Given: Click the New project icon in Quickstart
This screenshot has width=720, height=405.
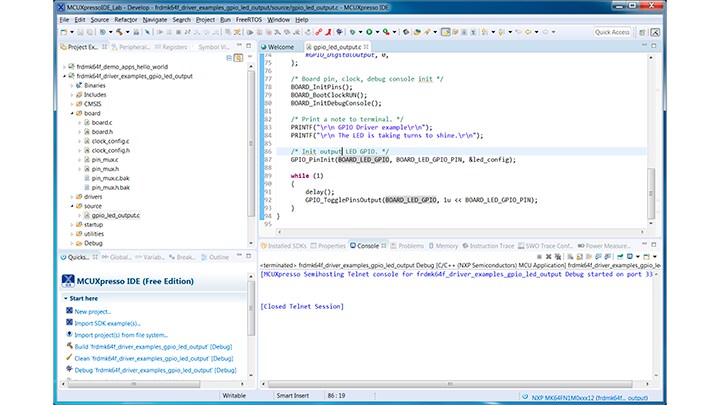Looking at the screenshot, I should pos(68,311).
